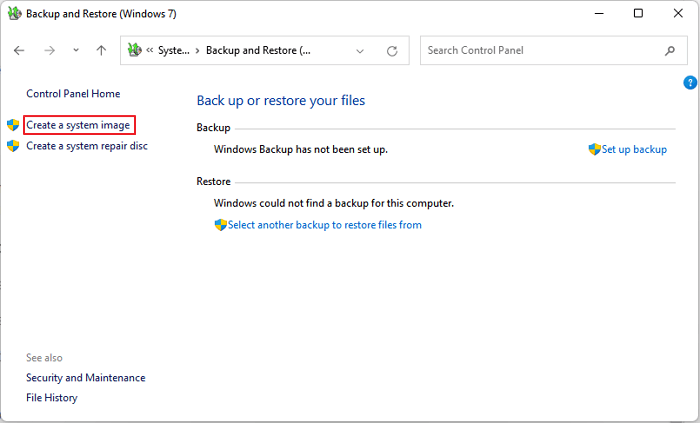The image size is (700, 423).
Task: Focus the Search Control Panel field
Action: pos(540,50)
